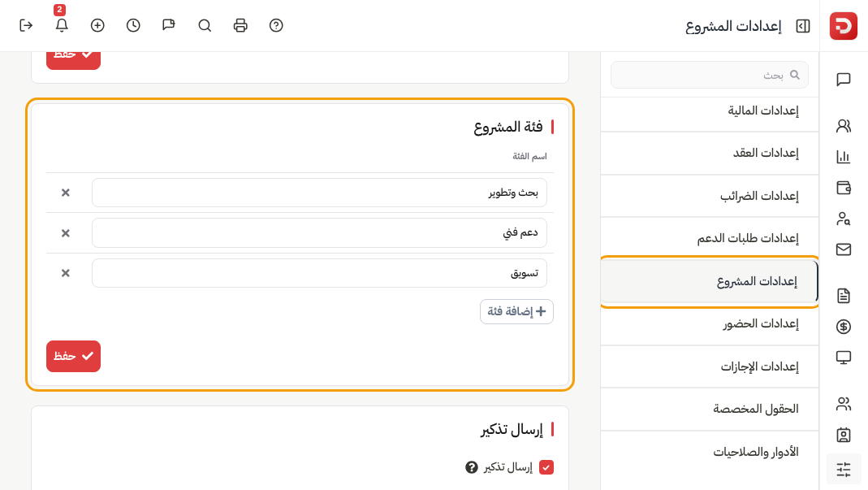Open search magnifier in top toolbar
The width and height of the screenshot is (868, 490).
tap(205, 25)
